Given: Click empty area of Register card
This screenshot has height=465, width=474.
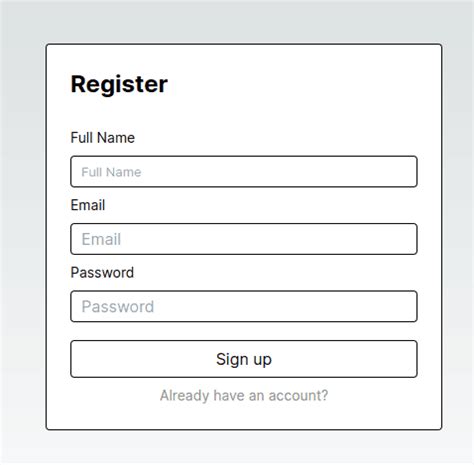Looking at the screenshot, I should [300, 87].
